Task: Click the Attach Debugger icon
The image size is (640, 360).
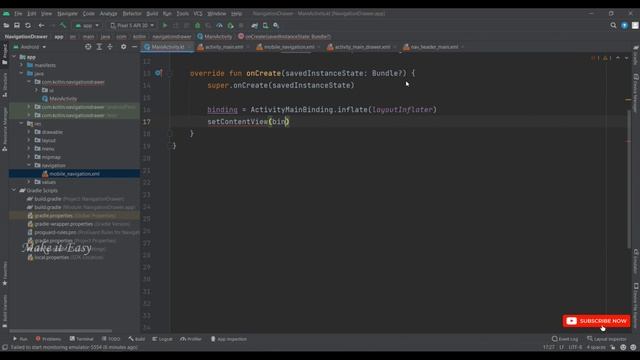Action: pos(231,25)
